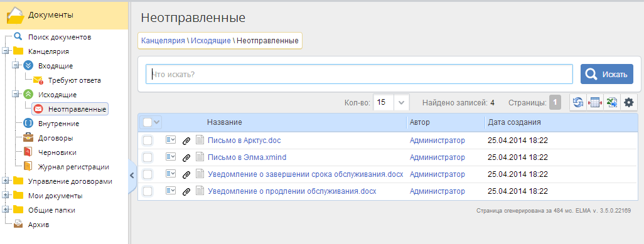Expand the Общие папки tree node
Image resolution: width=644 pixels, height=244 pixels.
[x=6, y=210]
